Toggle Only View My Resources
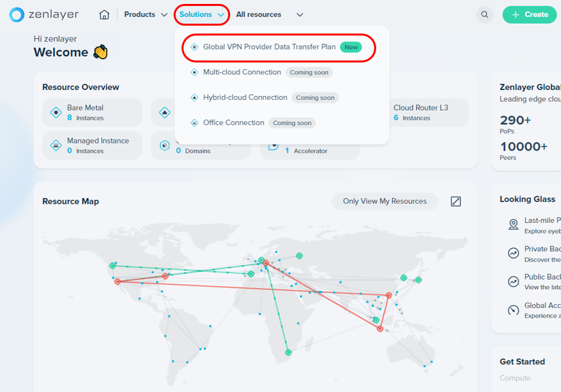Image resolution: width=561 pixels, height=392 pixels. point(385,201)
